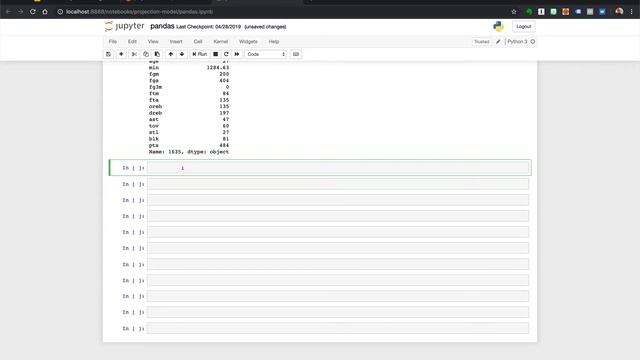Open the cell type Code dropdown
640x360 pixels.
click(266, 54)
